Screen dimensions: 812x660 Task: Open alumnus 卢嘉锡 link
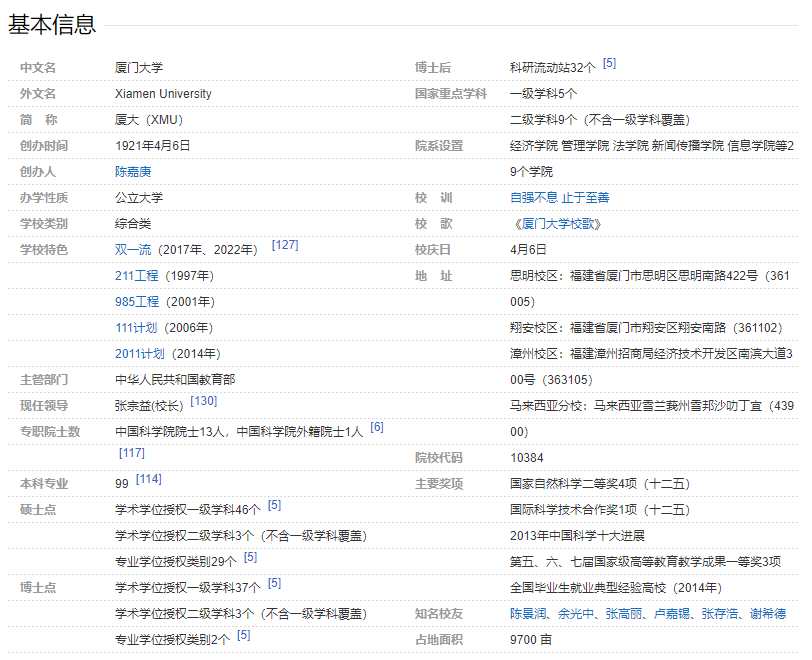[673, 614]
